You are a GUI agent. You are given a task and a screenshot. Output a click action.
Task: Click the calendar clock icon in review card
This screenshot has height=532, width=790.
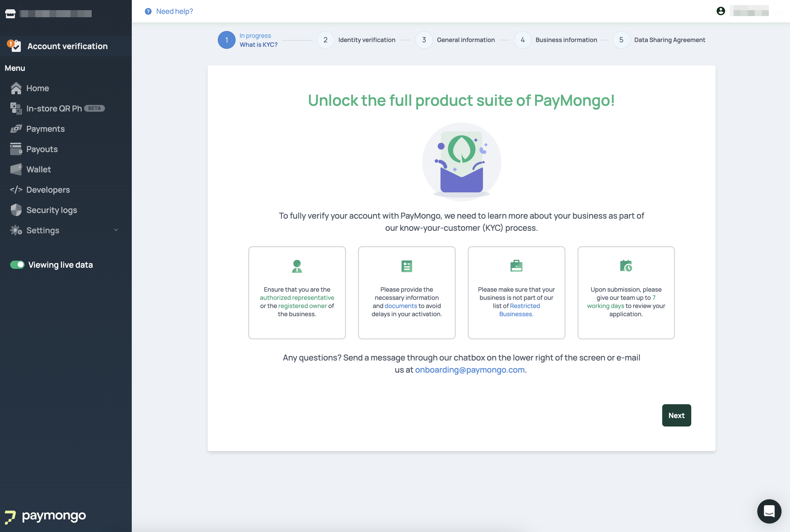[x=626, y=266]
